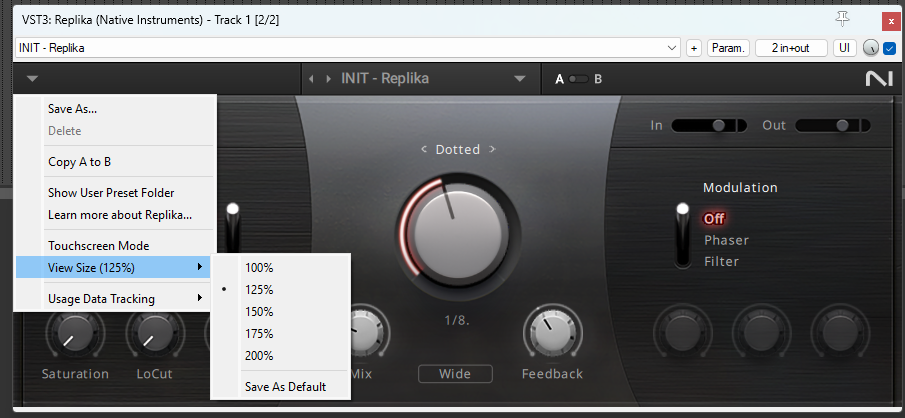
Task: Click the 1/8. delay time value
Action: click(457, 319)
